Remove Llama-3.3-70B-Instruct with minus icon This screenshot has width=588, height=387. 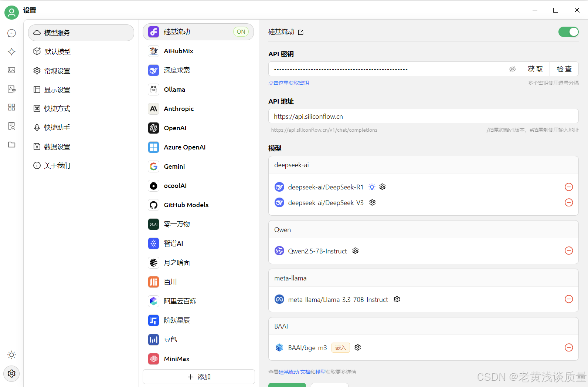coord(569,299)
